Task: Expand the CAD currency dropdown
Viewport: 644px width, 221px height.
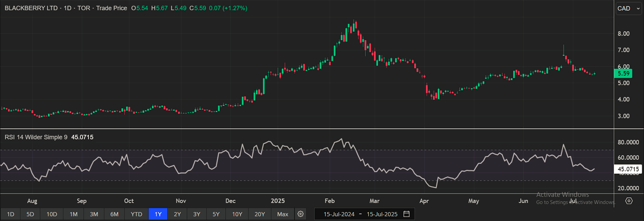Action: [629, 9]
